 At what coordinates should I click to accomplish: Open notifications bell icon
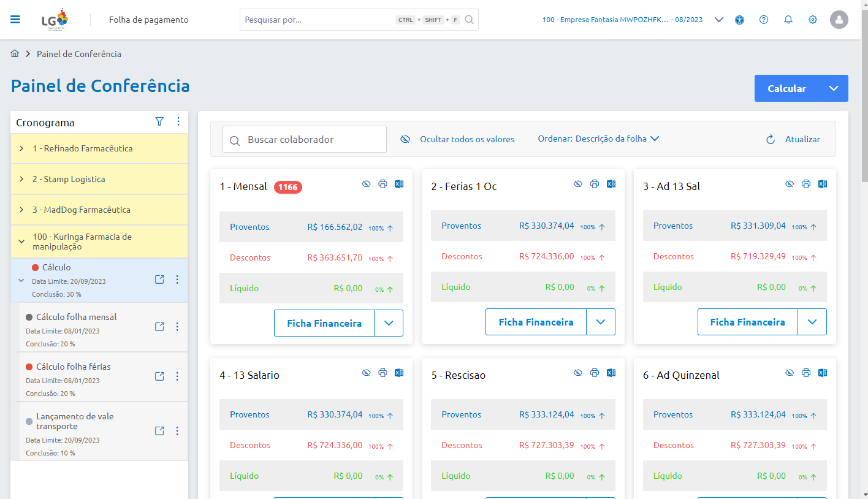tap(788, 20)
